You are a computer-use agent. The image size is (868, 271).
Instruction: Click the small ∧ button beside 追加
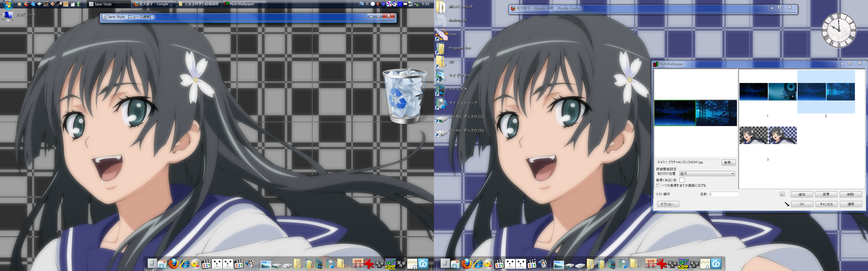[x=782, y=194]
